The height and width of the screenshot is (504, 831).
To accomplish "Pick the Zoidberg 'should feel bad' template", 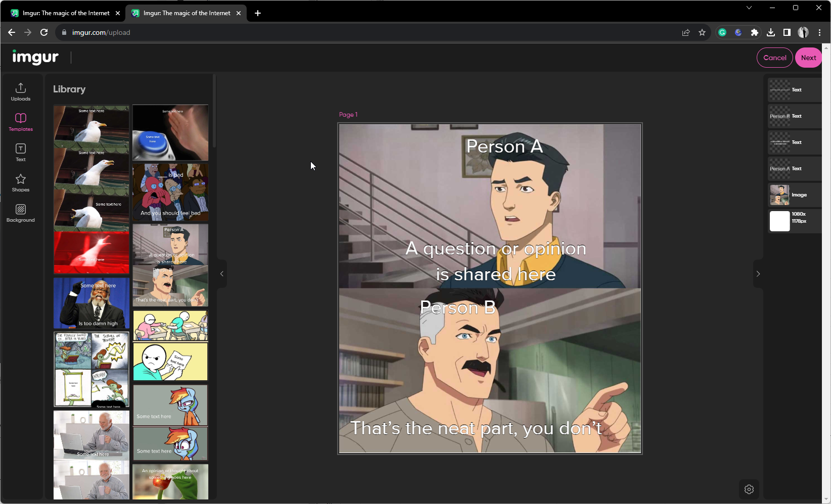I will pyautogui.click(x=170, y=192).
